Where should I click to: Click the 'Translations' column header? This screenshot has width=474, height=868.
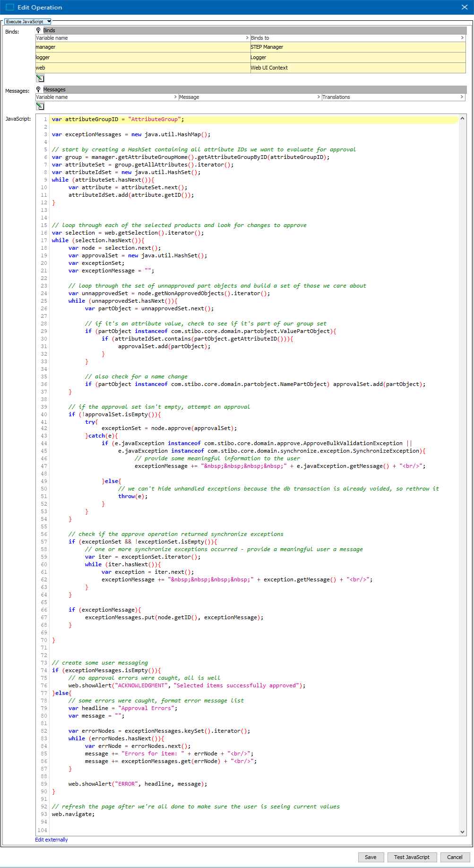[x=393, y=97]
